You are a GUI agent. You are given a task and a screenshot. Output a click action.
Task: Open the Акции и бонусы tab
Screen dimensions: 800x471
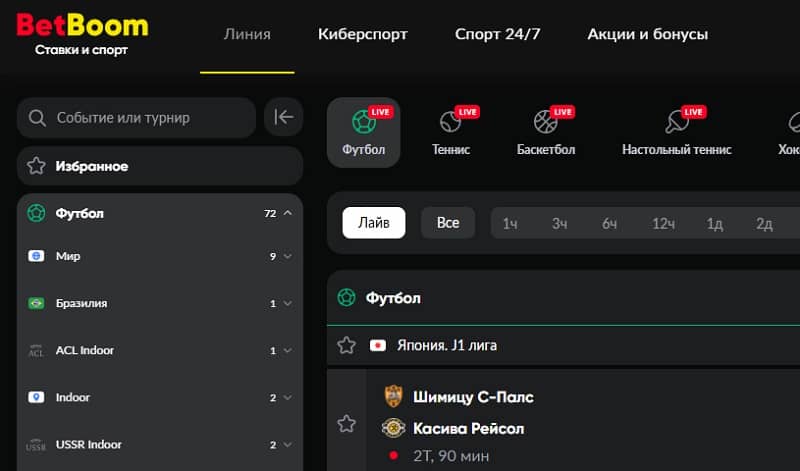tap(647, 34)
